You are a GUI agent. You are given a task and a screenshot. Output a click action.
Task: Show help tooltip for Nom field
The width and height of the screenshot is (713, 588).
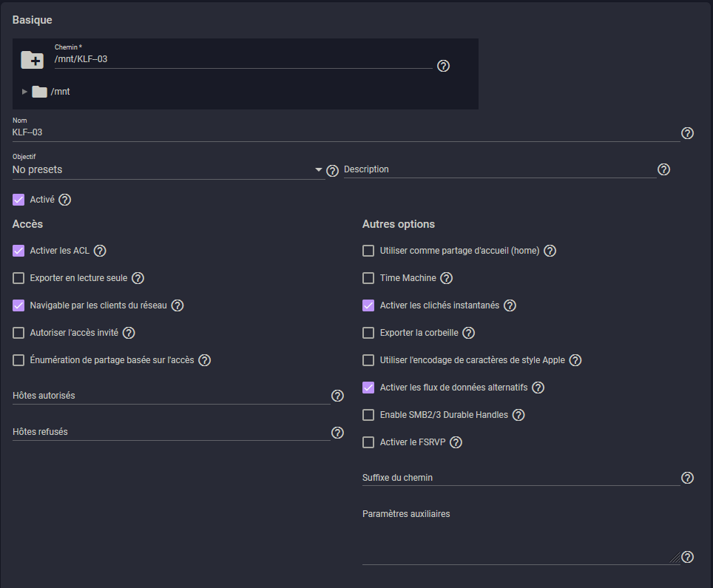tap(687, 133)
